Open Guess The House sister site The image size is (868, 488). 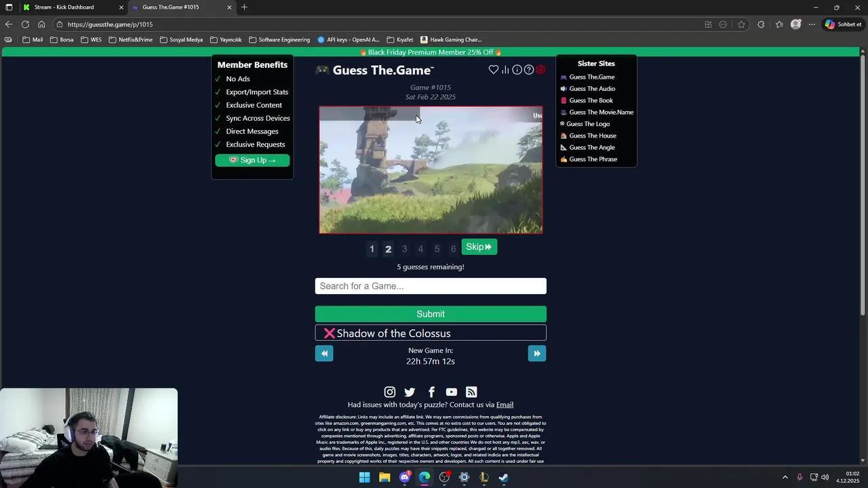pos(588,136)
